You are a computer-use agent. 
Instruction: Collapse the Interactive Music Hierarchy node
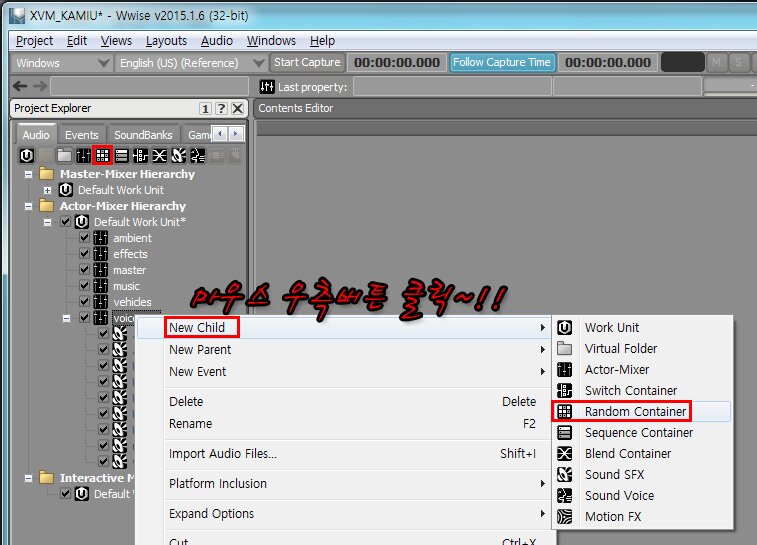(x=28, y=478)
